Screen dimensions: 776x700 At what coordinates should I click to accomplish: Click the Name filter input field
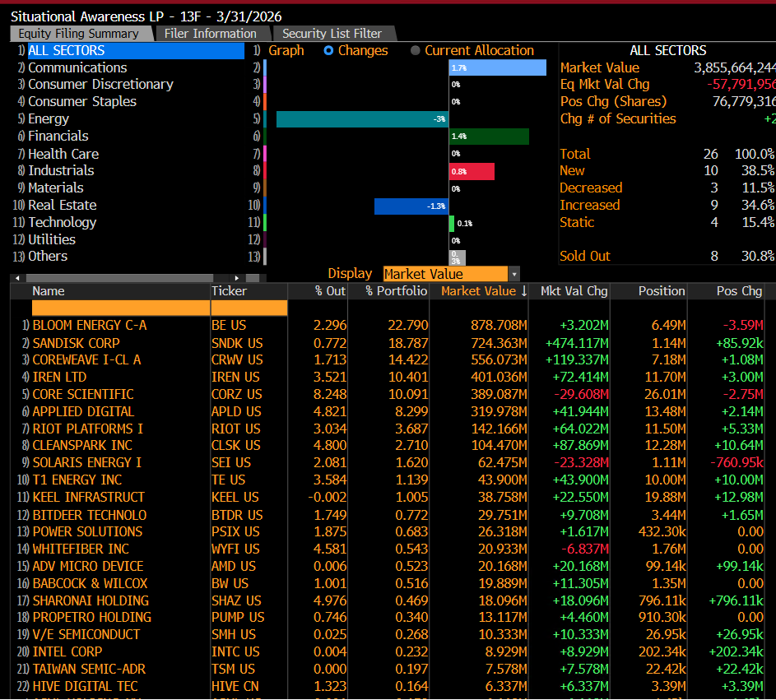(x=121, y=308)
